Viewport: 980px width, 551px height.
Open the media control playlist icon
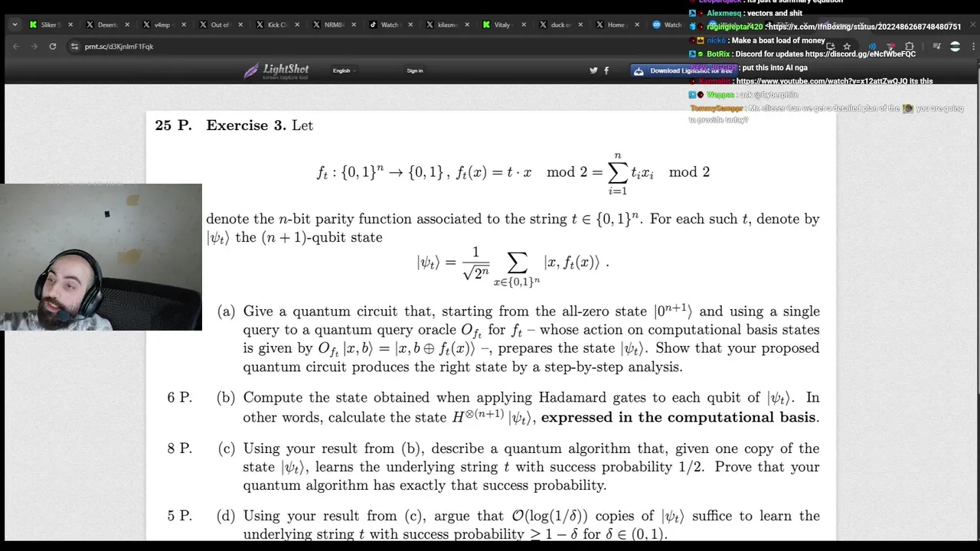[x=936, y=47]
